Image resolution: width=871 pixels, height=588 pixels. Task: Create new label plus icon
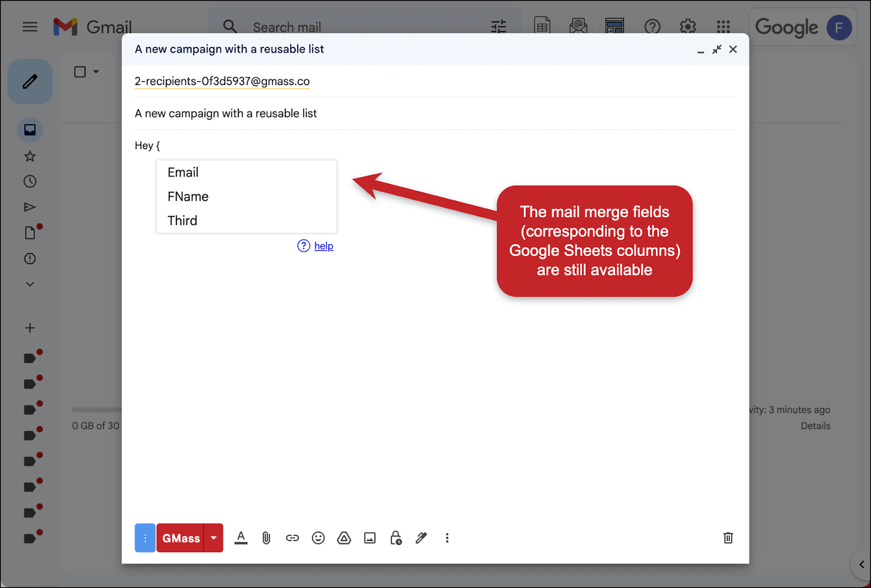tap(30, 328)
